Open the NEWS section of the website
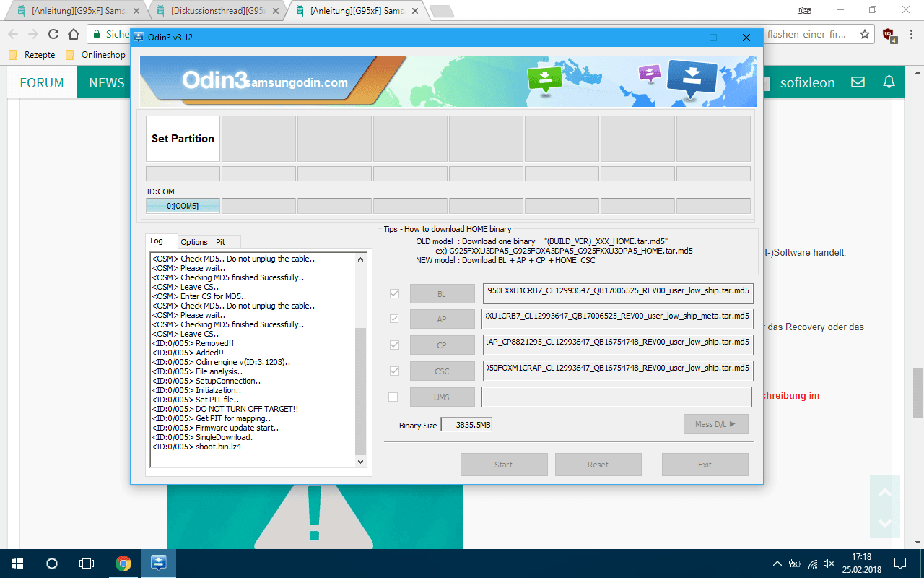 [107, 83]
